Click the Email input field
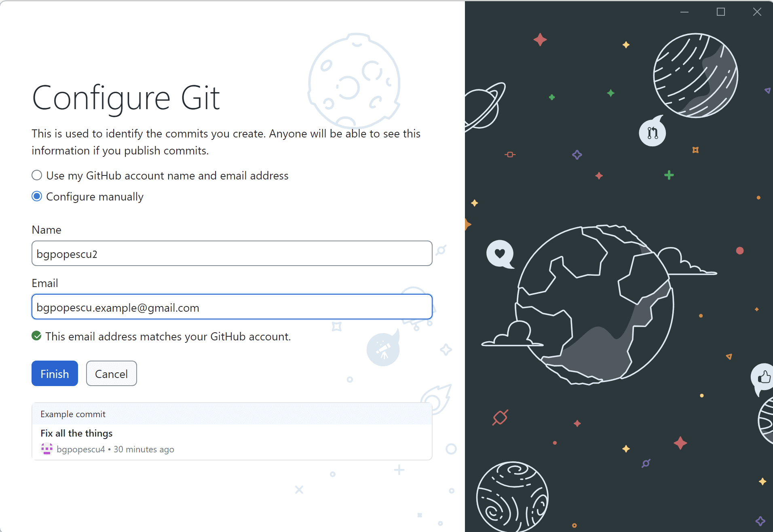 click(232, 307)
